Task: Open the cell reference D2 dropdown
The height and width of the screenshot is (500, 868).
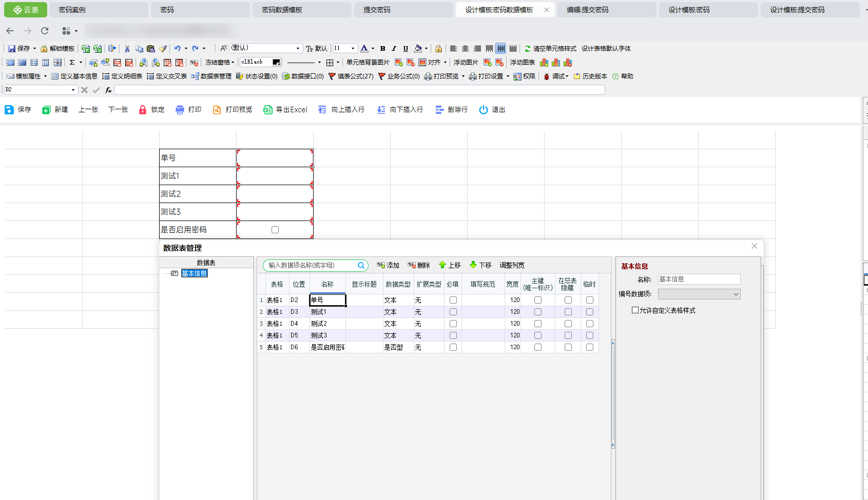Action: pos(73,90)
